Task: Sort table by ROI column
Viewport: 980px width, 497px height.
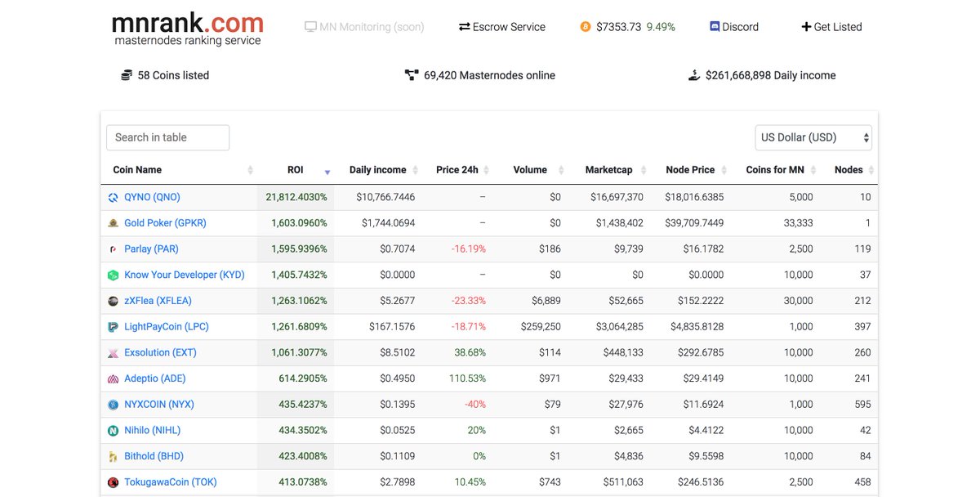Action: point(296,170)
